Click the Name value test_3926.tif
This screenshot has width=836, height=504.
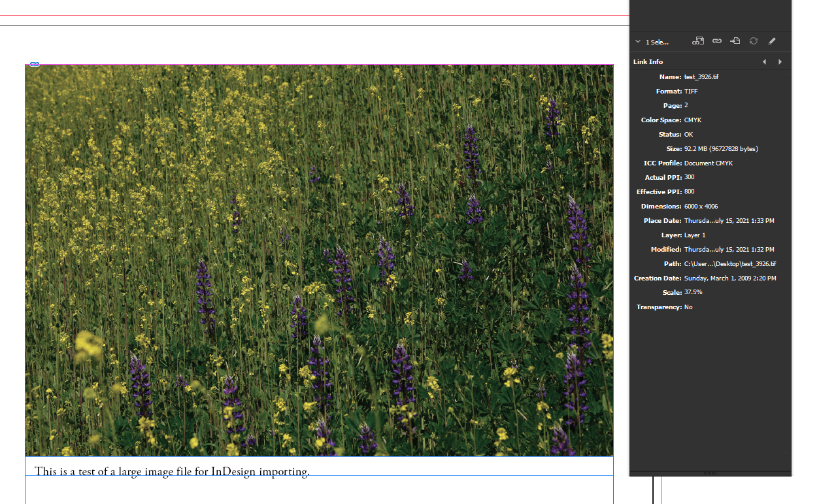(701, 76)
